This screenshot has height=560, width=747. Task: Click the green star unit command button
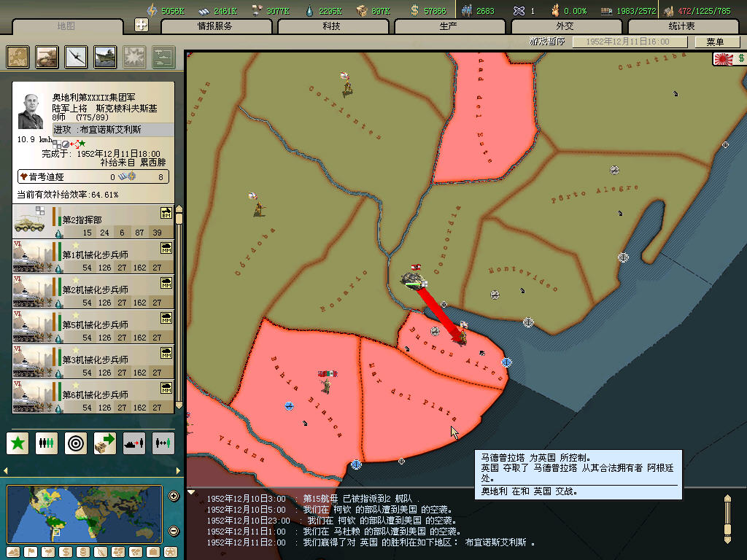pyautogui.click(x=18, y=443)
